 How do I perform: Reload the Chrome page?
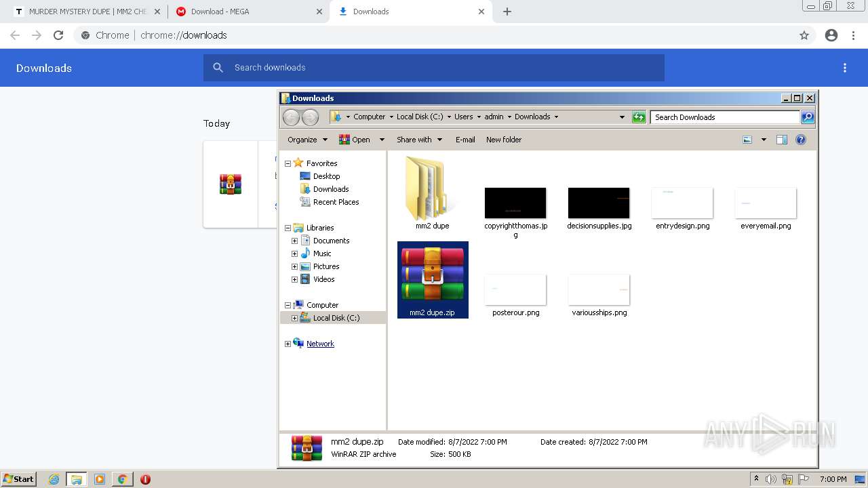(58, 35)
